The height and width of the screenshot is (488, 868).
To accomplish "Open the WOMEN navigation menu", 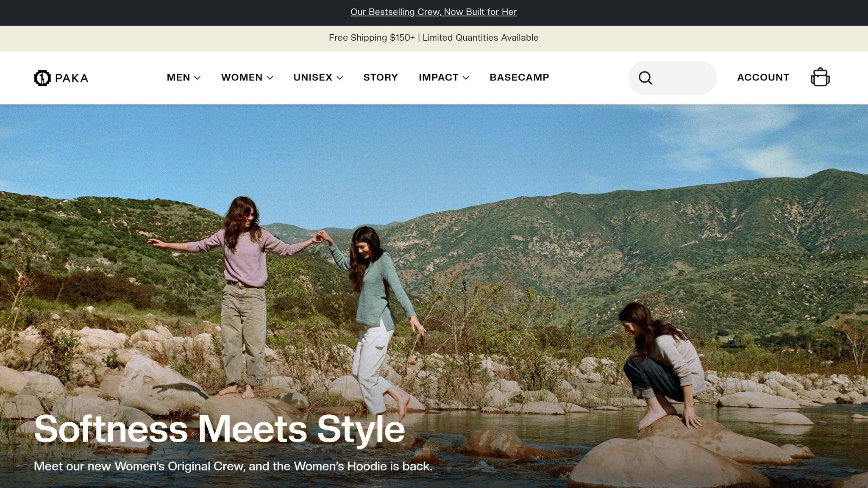I will point(242,78).
